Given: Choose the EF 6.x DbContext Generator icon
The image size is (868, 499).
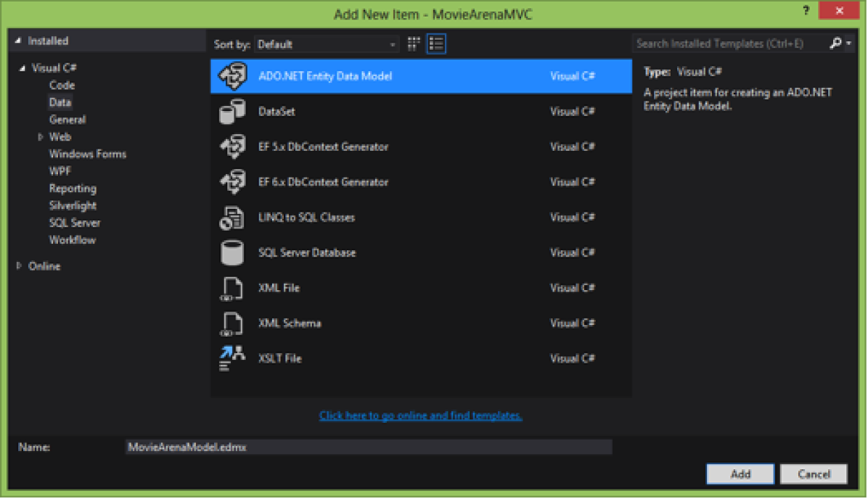Looking at the screenshot, I should click(x=232, y=182).
